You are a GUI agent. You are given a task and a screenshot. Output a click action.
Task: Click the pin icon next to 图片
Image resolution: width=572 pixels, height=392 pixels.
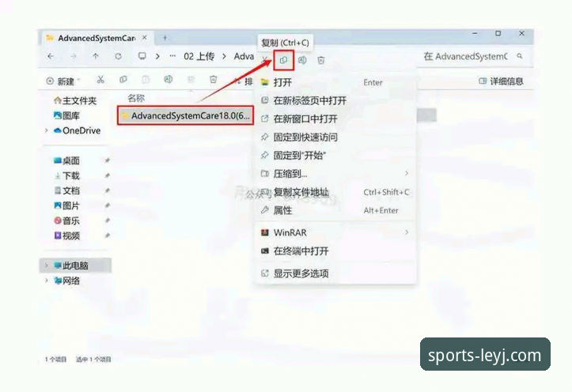click(108, 205)
